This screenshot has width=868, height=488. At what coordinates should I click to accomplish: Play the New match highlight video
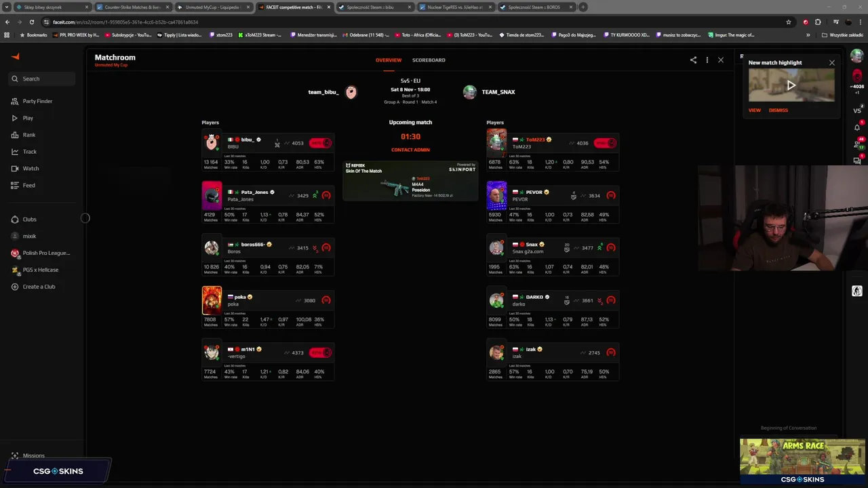pos(791,85)
